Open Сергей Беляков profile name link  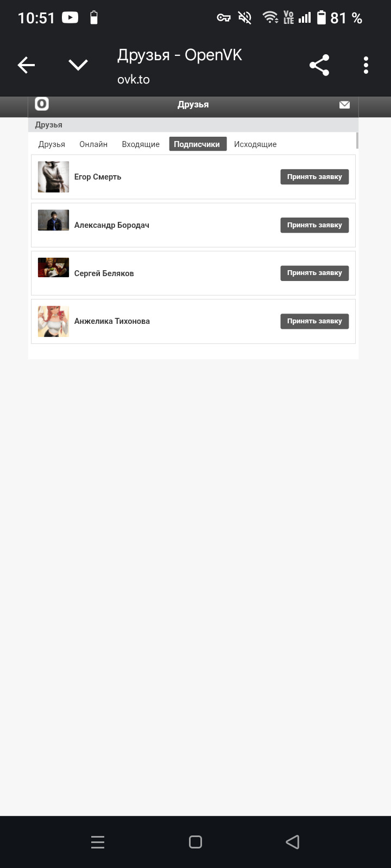click(104, 273)
